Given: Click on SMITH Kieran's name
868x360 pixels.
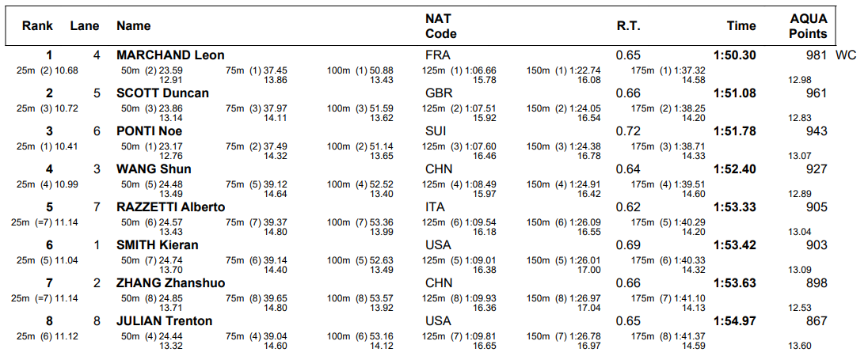Looking at the screenshot, I should pyautogui.click(x=157, y=245).
